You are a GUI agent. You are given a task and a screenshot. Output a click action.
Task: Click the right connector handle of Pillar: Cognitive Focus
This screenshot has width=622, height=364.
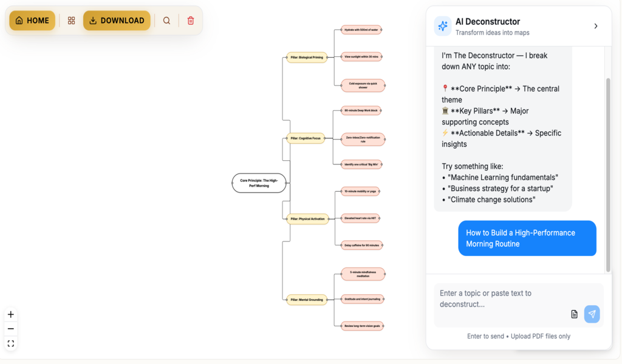[x=324, y=138]
